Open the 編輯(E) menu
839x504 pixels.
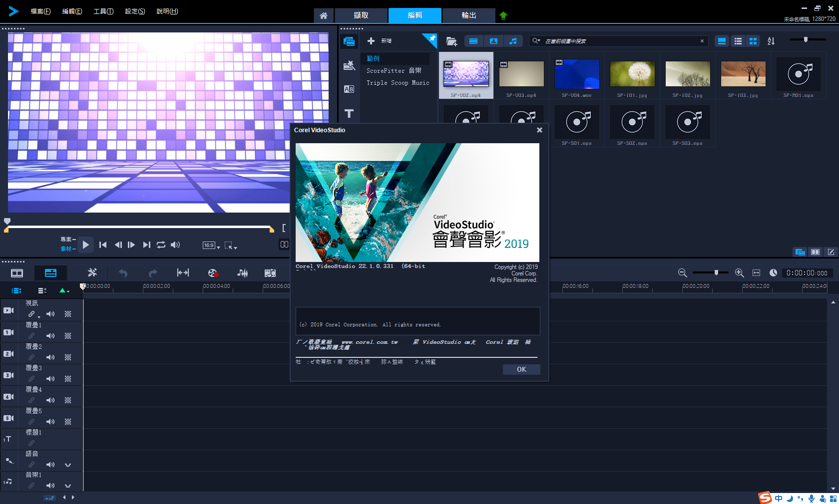tap(72, 11)
